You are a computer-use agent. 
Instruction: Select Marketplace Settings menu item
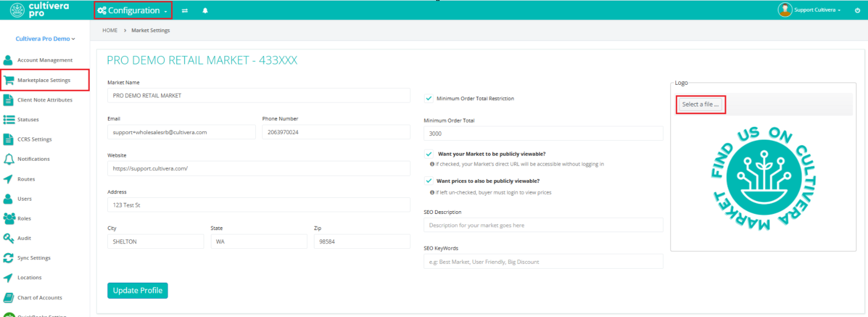pyautogui.click(x=45, y=80)
